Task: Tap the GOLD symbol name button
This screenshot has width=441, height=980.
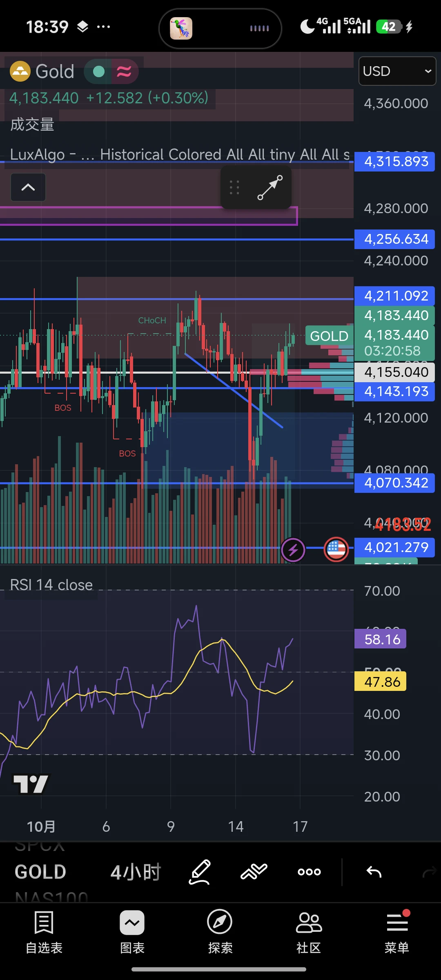Action: pos(40,872)
